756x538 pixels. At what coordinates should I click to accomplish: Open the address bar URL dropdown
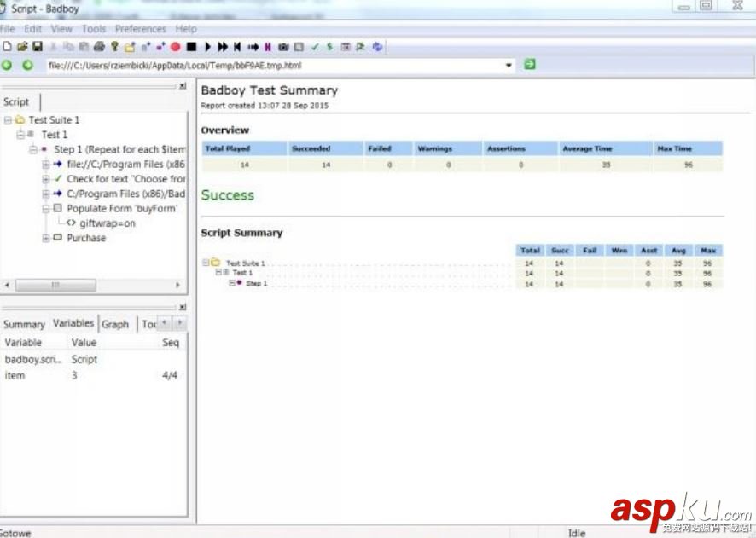tap(509, 65)
